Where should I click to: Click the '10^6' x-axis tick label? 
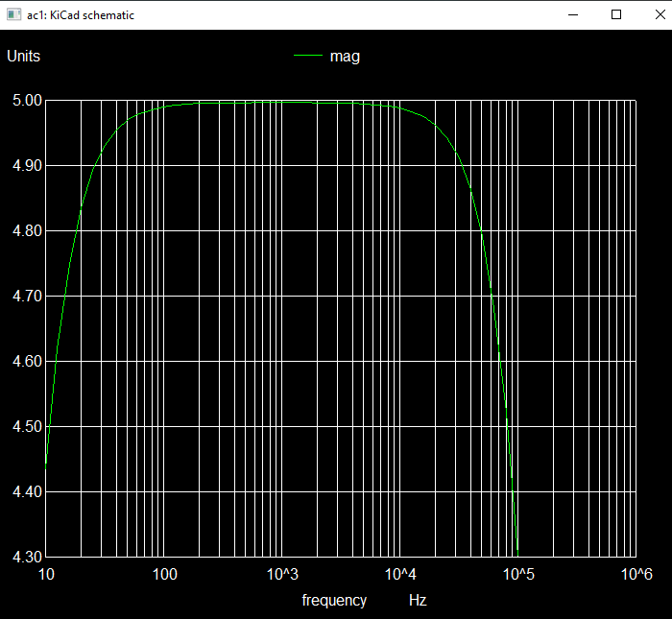pyautogui.click(x=636, y=574)
